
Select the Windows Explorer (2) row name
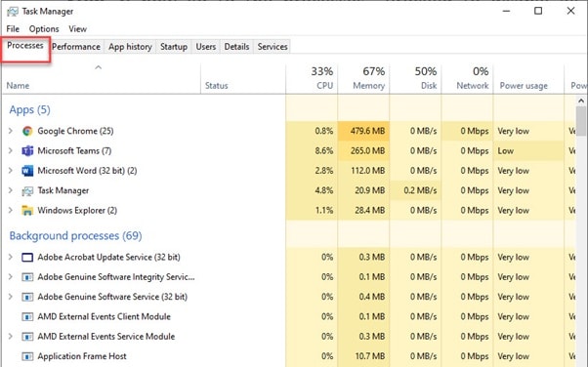77,210
